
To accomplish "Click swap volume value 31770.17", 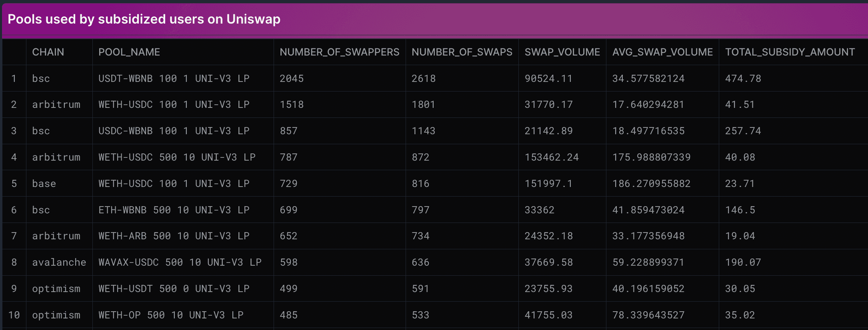I will pos(548,104).
